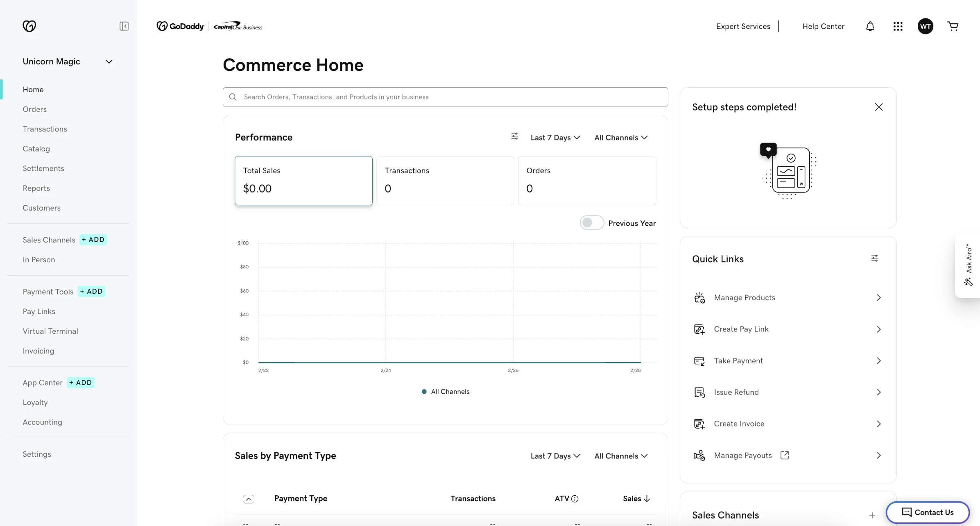Click the Manage Products icon
Viewport: 980px width, 526px height.
point(699,298)
